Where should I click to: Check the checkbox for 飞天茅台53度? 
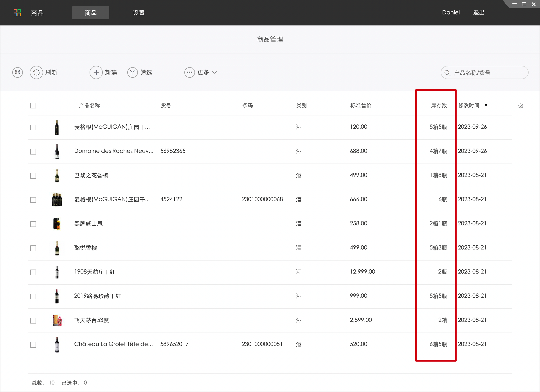(x=33, y=321)
